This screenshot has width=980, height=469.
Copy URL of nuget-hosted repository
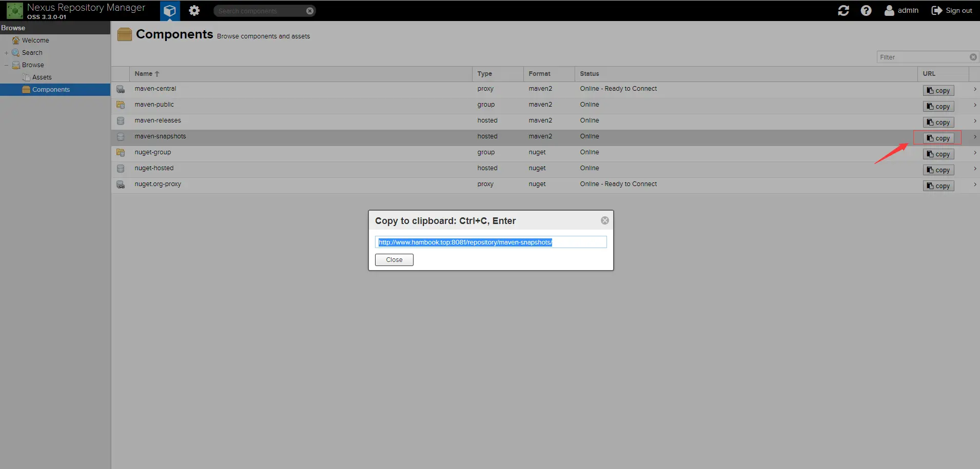(938, 170)
